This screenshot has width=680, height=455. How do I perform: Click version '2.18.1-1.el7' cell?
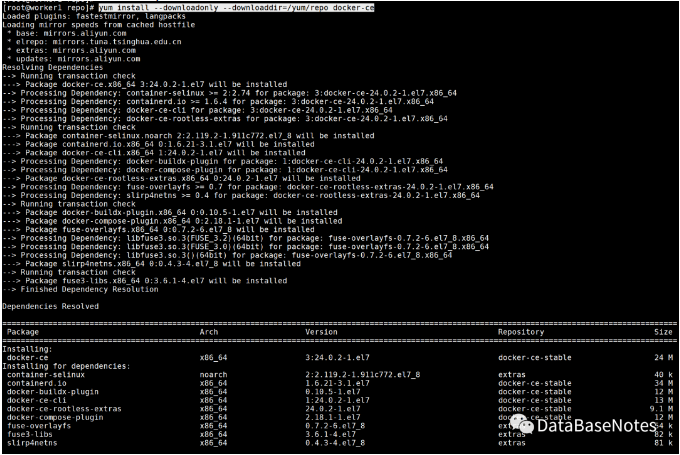333,417
